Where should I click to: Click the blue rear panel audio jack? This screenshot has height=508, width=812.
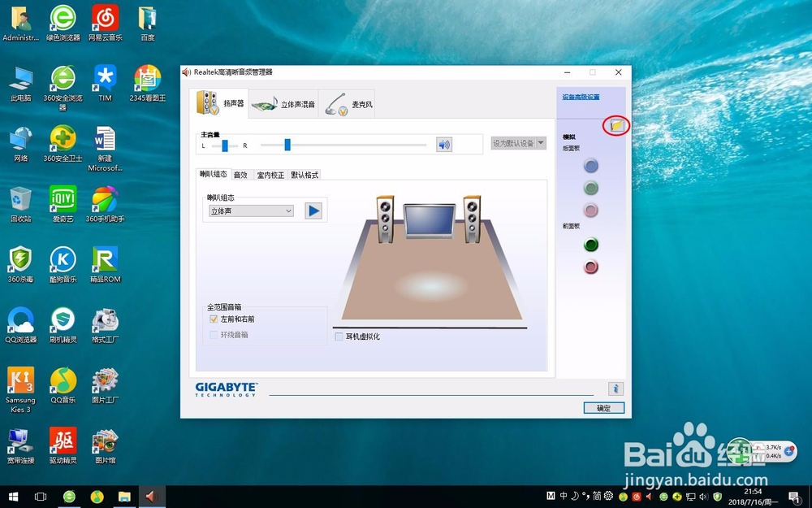point(591,166)
